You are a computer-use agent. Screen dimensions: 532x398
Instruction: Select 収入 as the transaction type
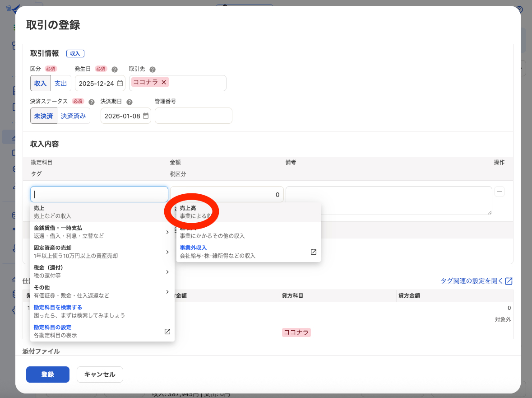coord(40,84)
